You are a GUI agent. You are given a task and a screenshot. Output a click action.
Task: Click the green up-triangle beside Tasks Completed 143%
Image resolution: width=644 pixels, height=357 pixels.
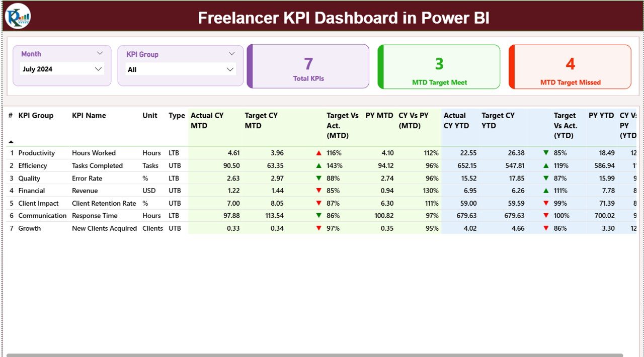[319, 165]
